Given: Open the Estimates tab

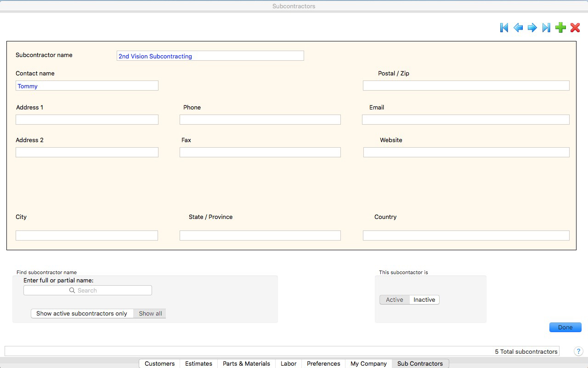Looking at the screenshot, I should (x=198, y=363).
